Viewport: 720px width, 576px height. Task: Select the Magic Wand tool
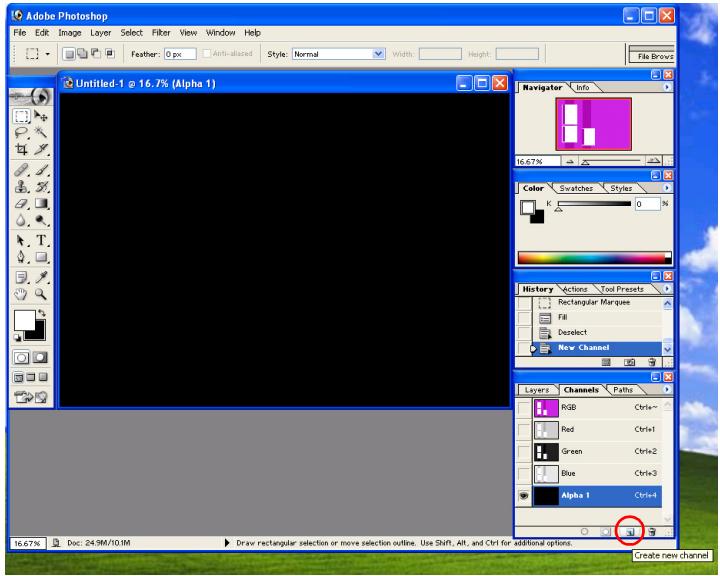41,133
